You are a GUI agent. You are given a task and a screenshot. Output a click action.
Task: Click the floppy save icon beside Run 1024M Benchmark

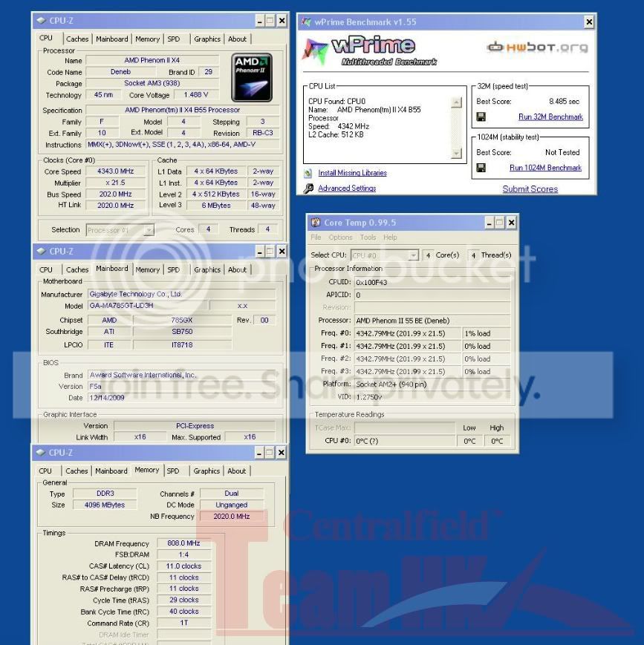481,168
